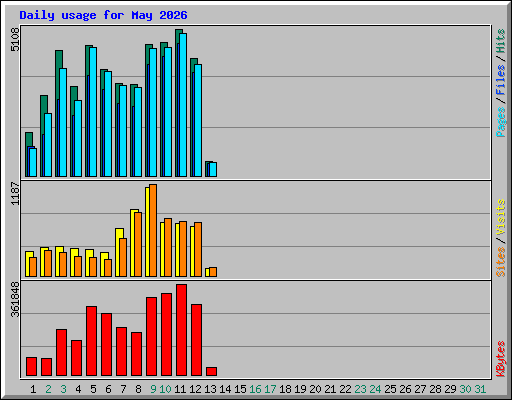512x400 pixels.
Task: Click the red KBytes bar for day 1
Action: tap(31, 367)
